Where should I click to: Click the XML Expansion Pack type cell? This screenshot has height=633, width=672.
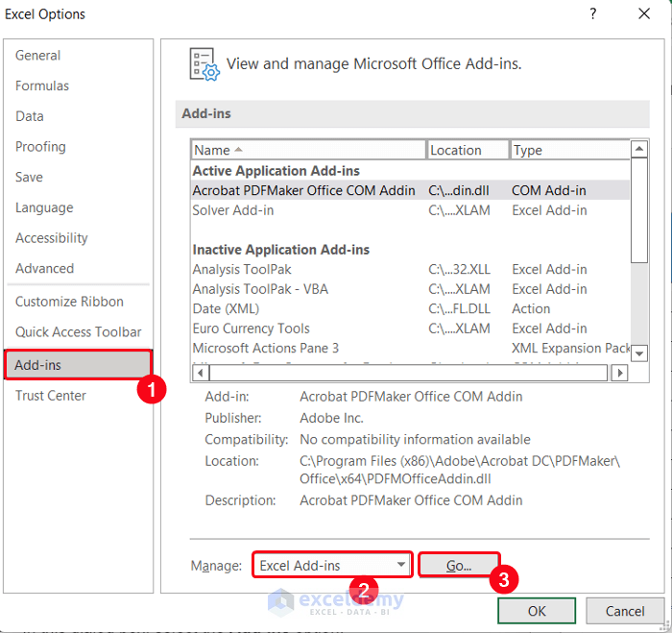570,349
